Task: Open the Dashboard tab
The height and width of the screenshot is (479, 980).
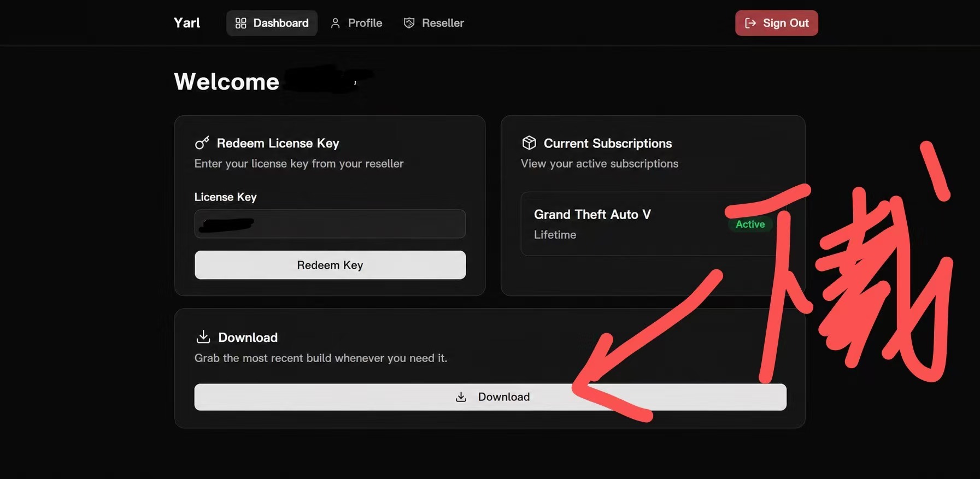Action: pos(272,23)
